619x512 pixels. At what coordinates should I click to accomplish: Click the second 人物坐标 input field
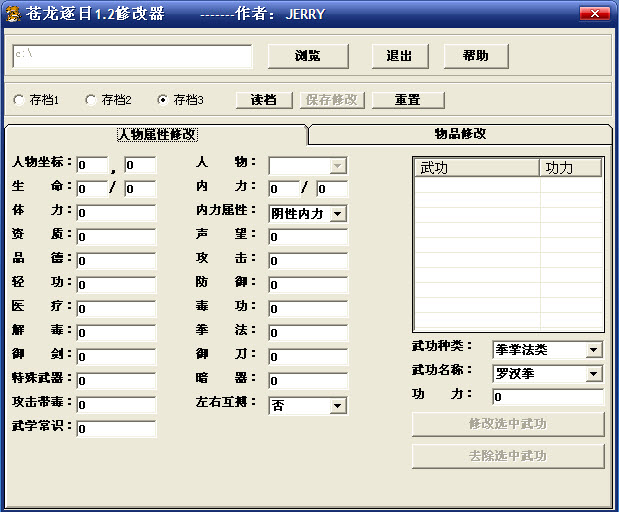tap(141, 165)
